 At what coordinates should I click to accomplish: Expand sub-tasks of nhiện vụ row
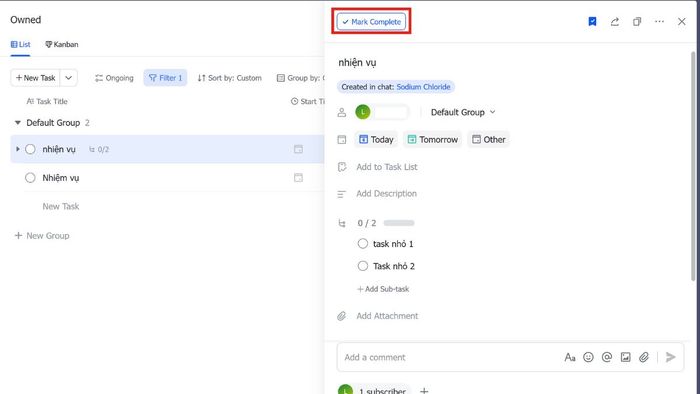18,149
